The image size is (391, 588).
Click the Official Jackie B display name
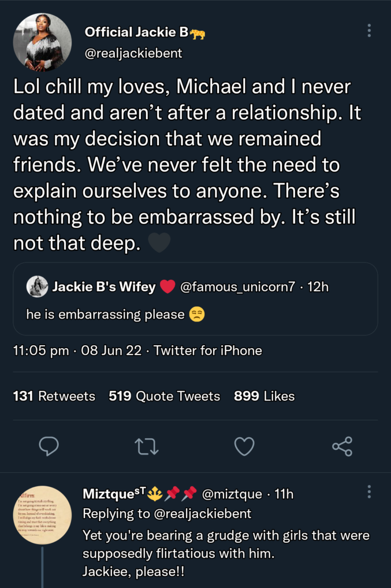(137, 32)
